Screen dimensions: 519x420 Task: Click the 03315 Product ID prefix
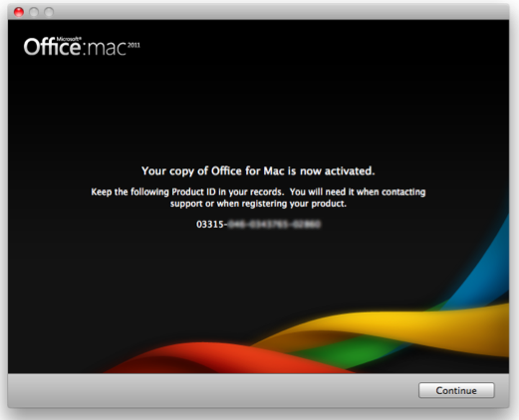pyautogui.click(x=210, y=224)
